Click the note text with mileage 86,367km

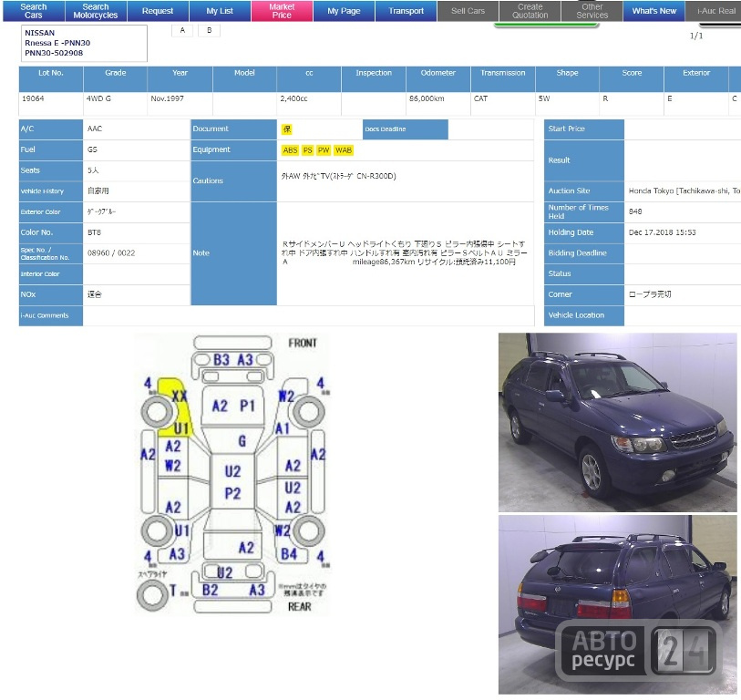coord(404,253)
